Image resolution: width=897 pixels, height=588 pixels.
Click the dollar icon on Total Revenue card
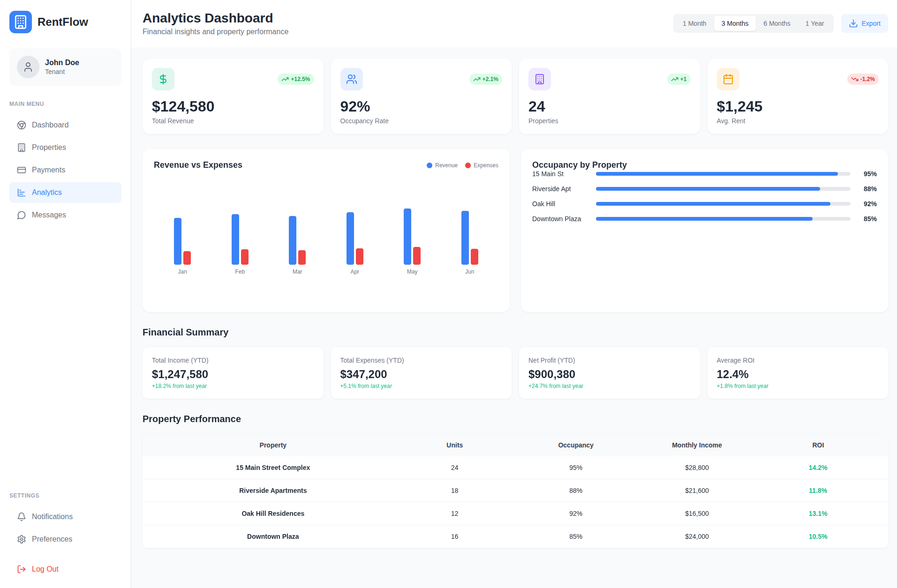[163, 79]
